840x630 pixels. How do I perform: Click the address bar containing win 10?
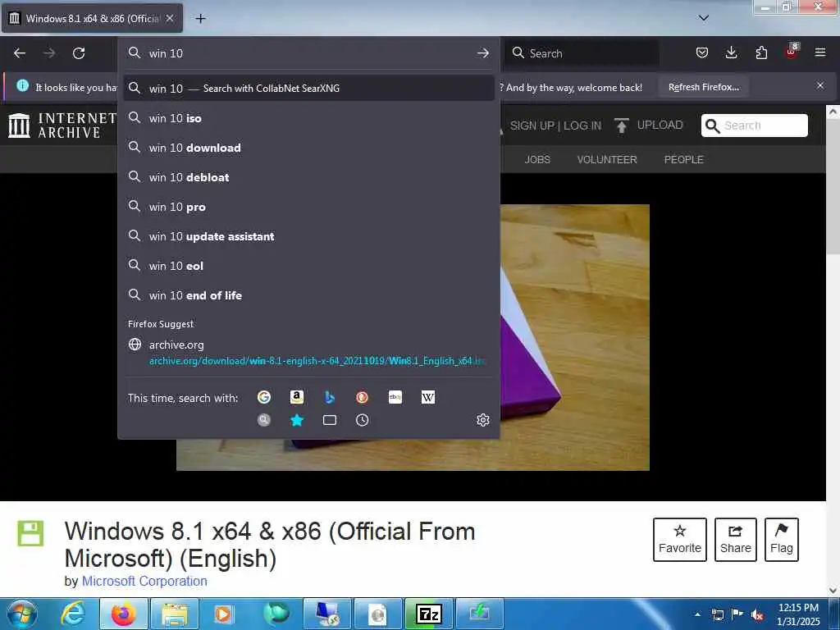click(309, 53)
